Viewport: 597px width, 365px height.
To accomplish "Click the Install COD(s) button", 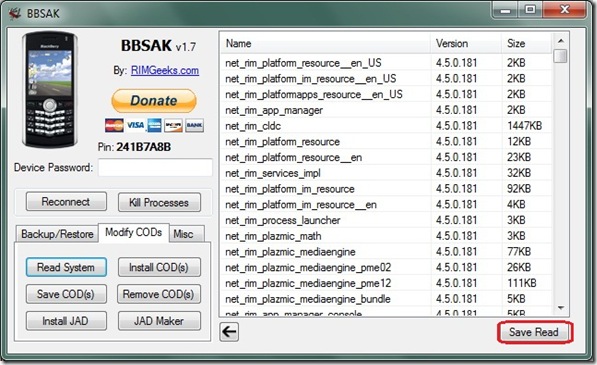I will tap(159, 267).
